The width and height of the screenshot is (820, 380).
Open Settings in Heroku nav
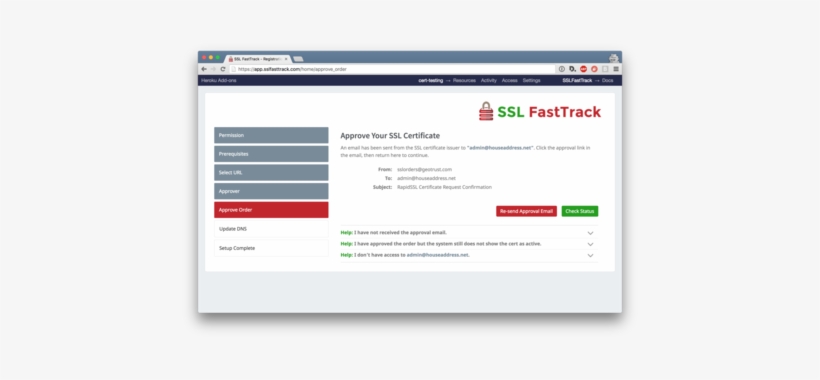tap(531, 80)
